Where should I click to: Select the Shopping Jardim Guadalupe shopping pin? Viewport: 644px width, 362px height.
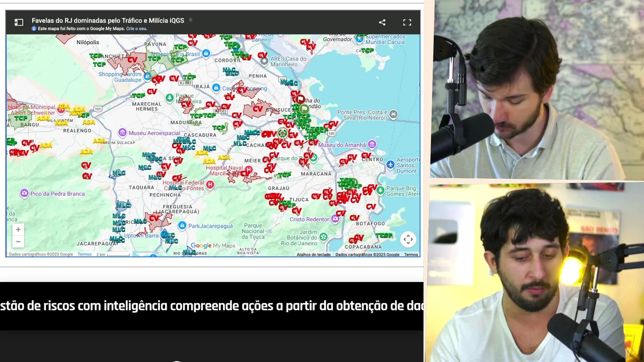[147, 77]
